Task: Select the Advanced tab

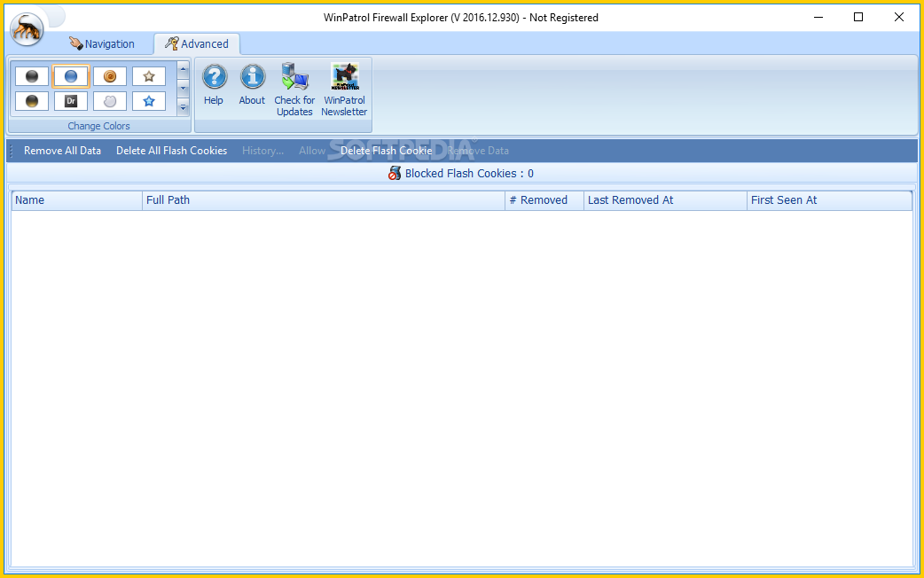Action: coord(197,43)
